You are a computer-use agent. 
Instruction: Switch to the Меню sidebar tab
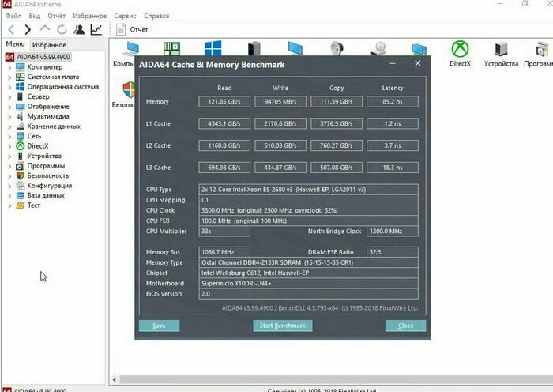[x=15, y=44]
